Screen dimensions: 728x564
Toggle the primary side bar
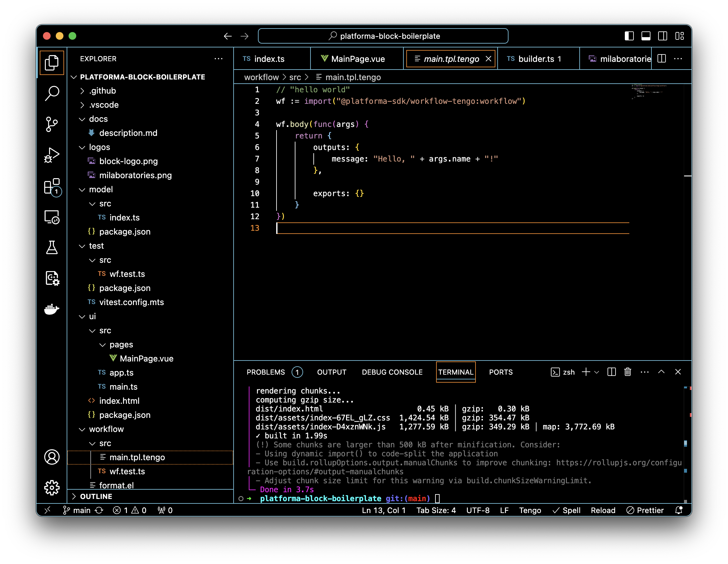pyautogui.click(x=629, y=36)
